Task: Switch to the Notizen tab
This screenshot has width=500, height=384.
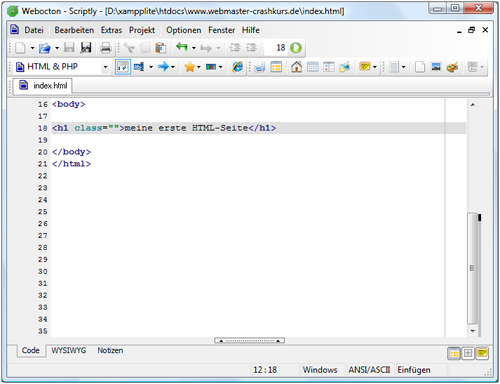Action: coord(110,350)
